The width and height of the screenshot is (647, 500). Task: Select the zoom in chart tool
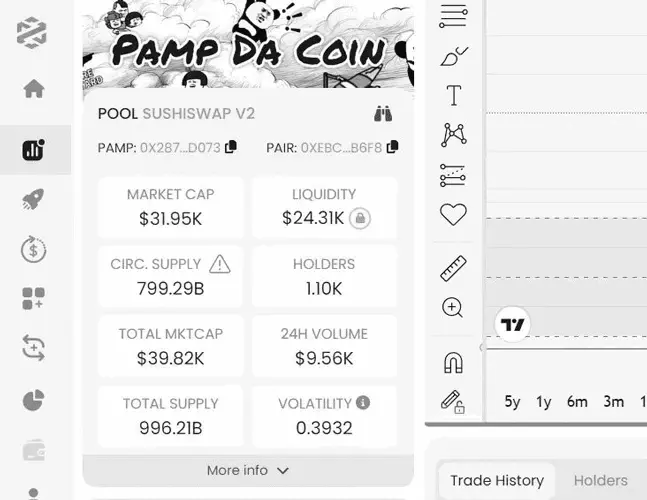pos(453,308)
